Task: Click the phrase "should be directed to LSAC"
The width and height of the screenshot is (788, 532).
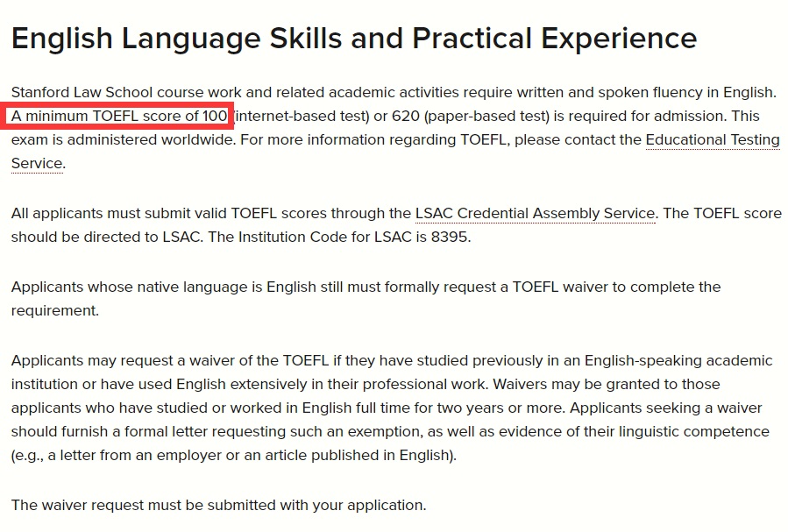Action: (x=107, y=238)
